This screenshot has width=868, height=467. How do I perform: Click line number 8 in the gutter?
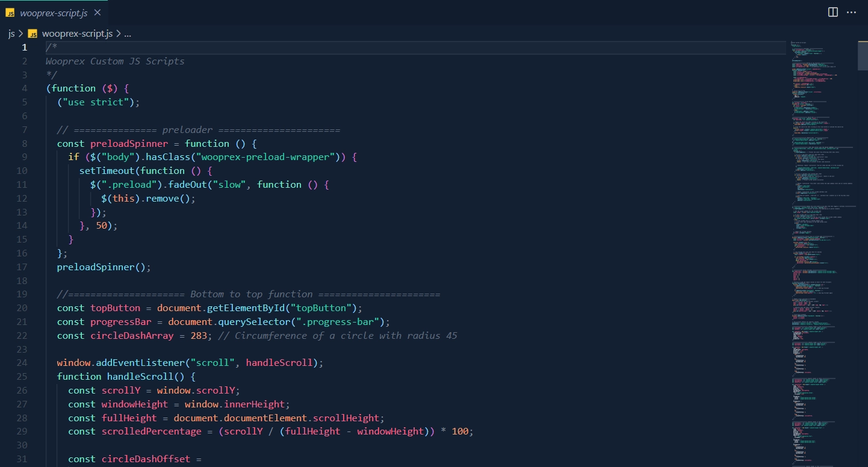pyautogui.click(x=24, y=143)
